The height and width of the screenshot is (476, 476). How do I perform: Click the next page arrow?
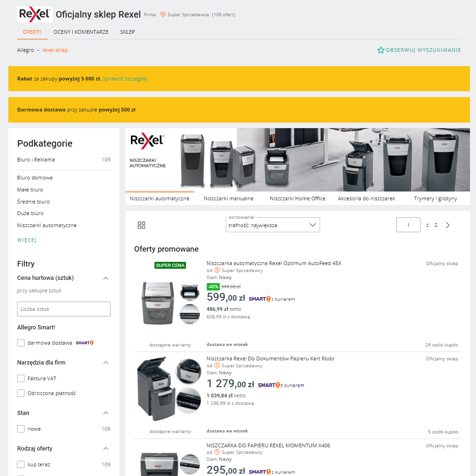pos(447,225)
